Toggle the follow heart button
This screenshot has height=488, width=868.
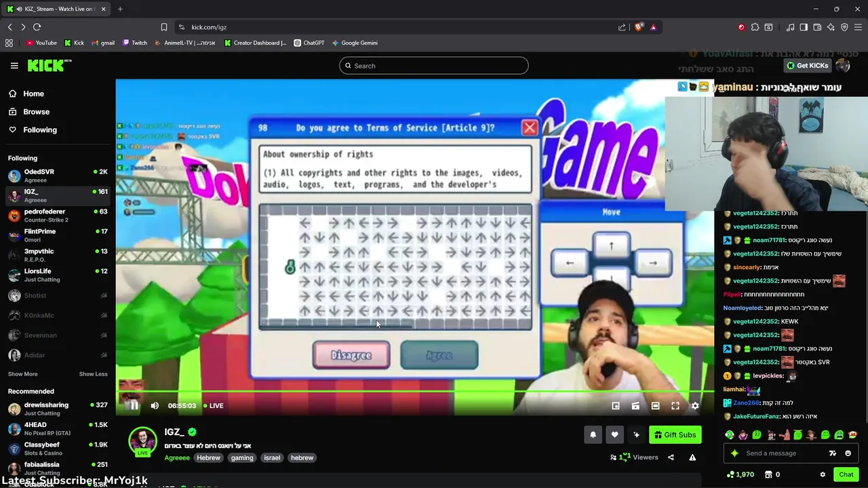[x=614, y=435]
